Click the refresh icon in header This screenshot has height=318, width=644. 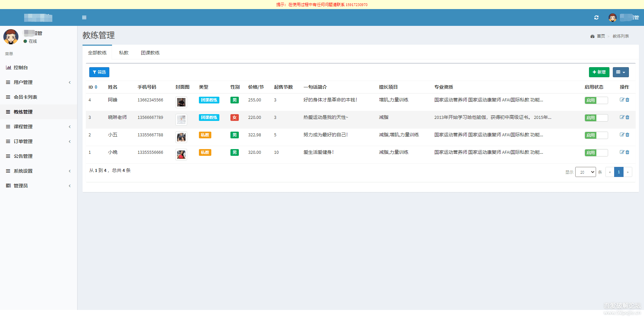[596, 17]
